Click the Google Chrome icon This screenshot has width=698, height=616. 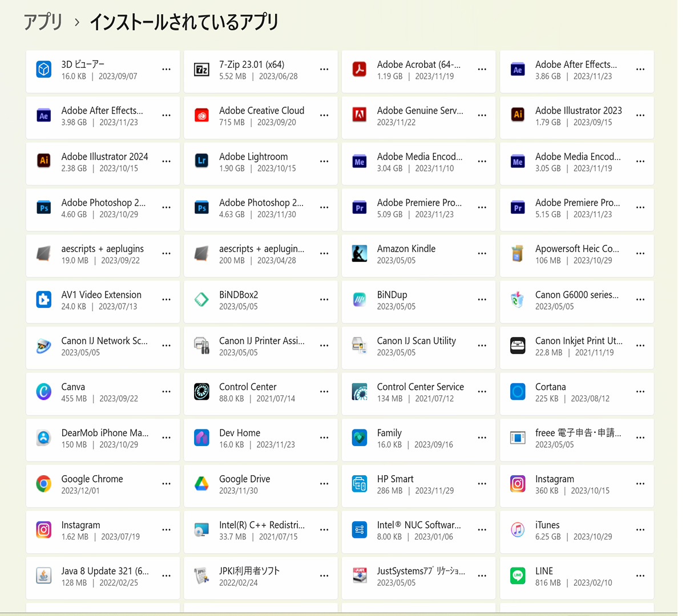point(43,484)
